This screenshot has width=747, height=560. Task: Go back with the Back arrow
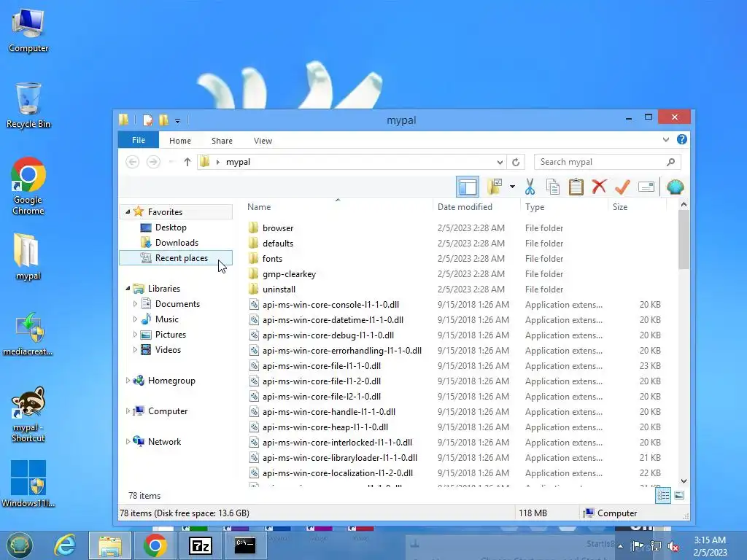[133, 162]
